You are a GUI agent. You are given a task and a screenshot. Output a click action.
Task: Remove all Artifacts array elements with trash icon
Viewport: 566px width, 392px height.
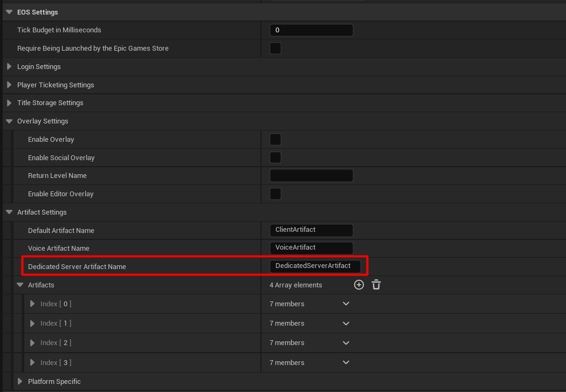[x=376, y=285]
